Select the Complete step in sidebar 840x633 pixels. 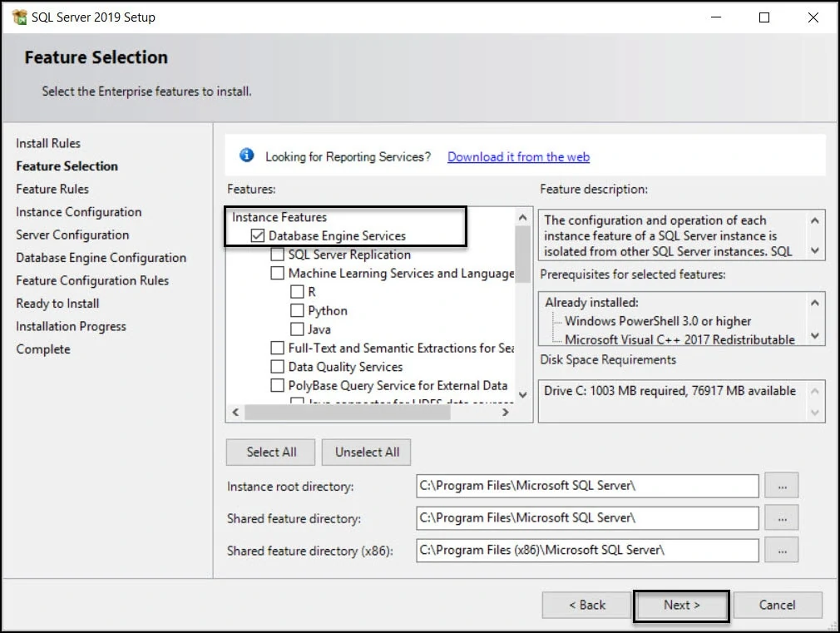click(x=43, y=349)
